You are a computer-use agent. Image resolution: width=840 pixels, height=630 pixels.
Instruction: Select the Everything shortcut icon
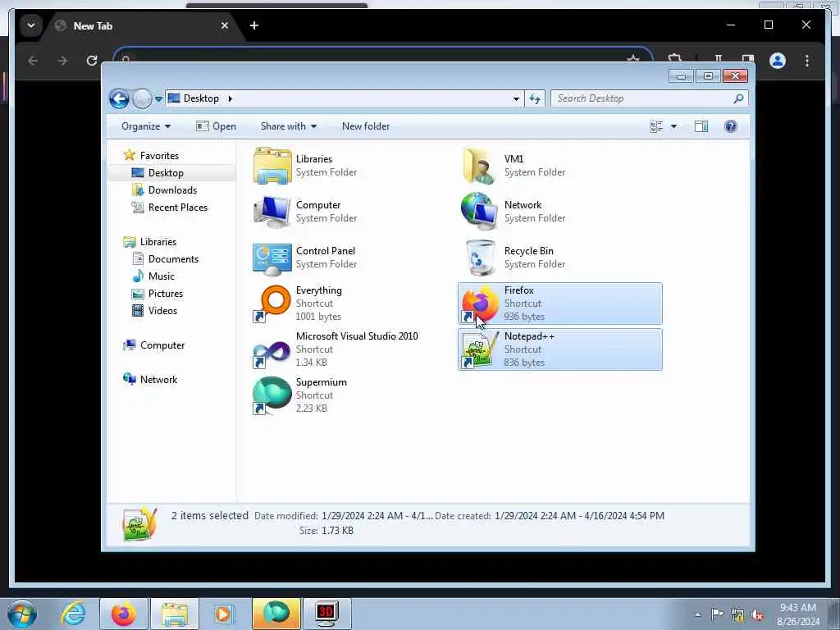coord(272,304)
